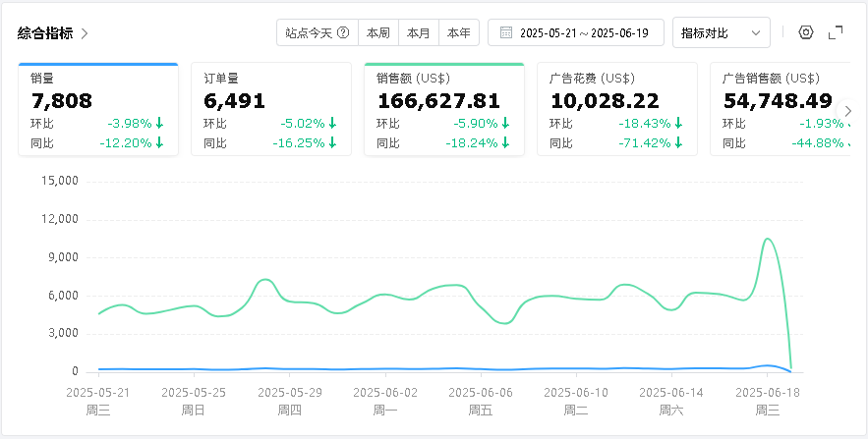
Task: Open the date range picker 2025-05-21 to 2025-06-19
Action: [585, 32]
